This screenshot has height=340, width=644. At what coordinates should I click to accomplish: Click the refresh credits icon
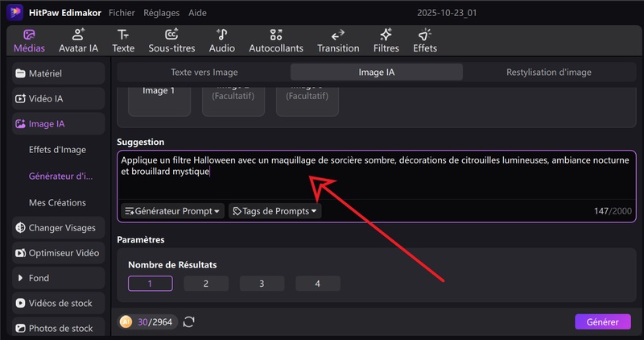coord(189,322)
